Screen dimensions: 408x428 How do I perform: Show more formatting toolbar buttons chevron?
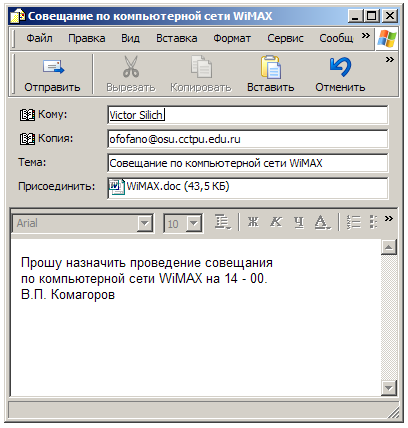coord(388,219)
